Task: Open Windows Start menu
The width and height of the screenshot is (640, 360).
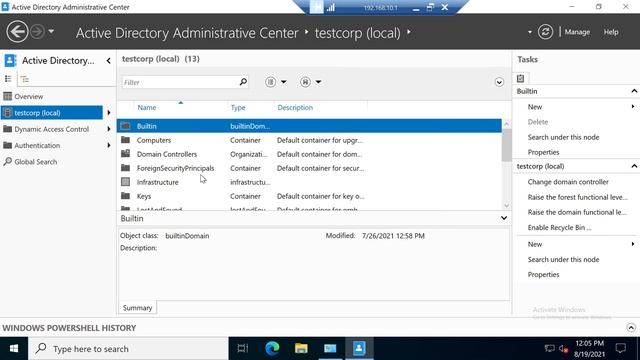Action: [14, 349]
